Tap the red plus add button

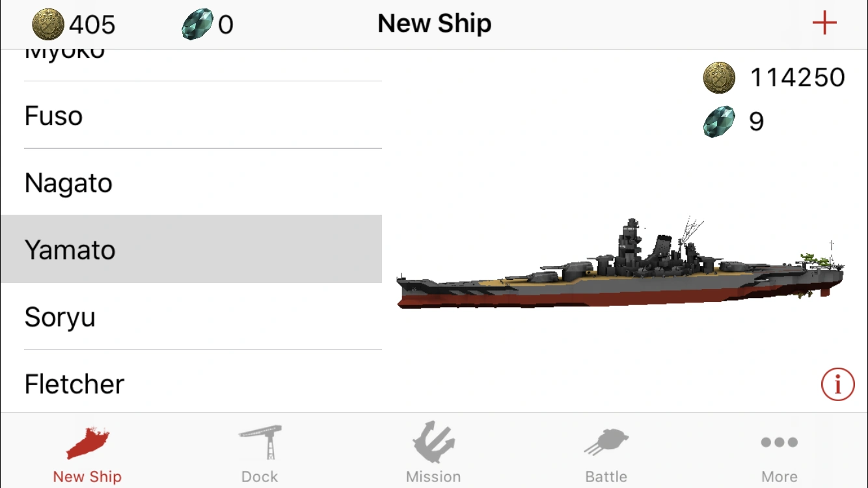click(824, 24)
